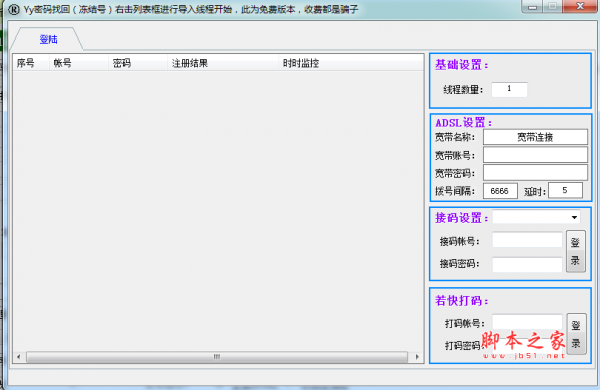The width and height of the screenshot is (600, 390).
Task: Maximize the Yy密码找回 window
Action: (x=553, y=7)
